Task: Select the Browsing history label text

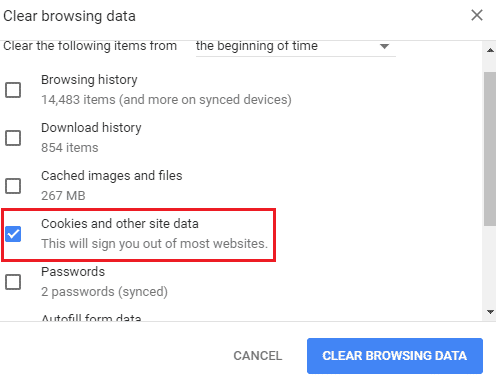Action: tap(89, 80)
